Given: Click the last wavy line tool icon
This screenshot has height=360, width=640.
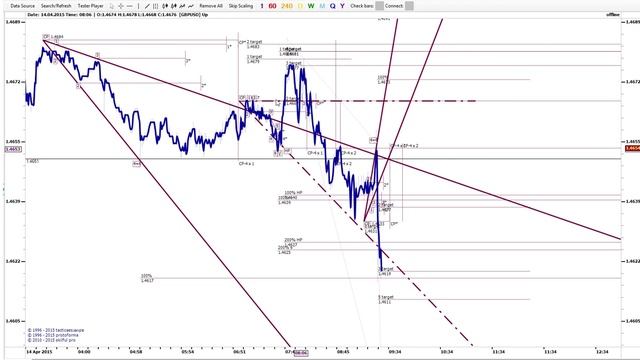Looking at the screenshot, I should 191,6.
